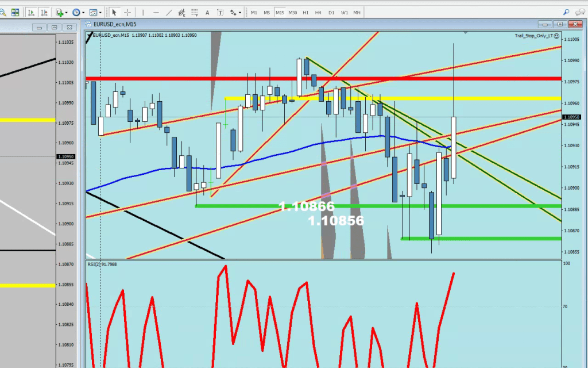The height and width of the screenshot is (368, 588).
Task: Restore the EURUSD_ecn,M15 chart window
Action: 560,24
